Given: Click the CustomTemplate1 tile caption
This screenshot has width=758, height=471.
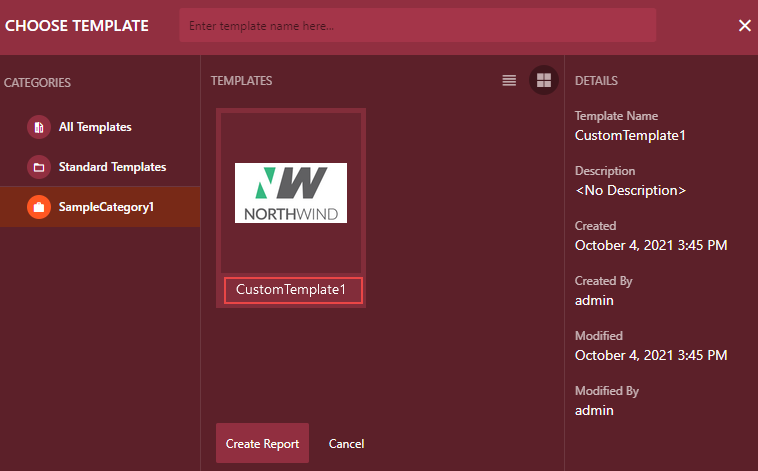Looking at the screenshot, I should tap(293, 290).
